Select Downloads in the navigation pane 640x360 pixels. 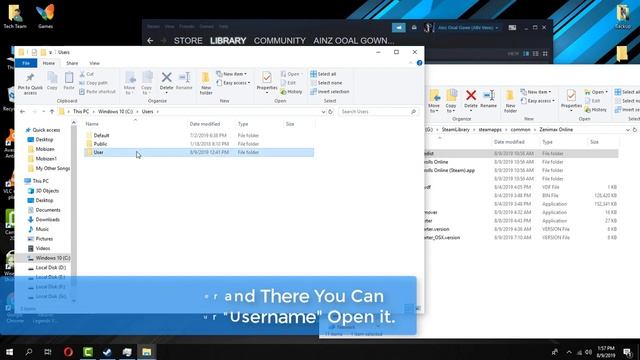[x=47, y=220]
